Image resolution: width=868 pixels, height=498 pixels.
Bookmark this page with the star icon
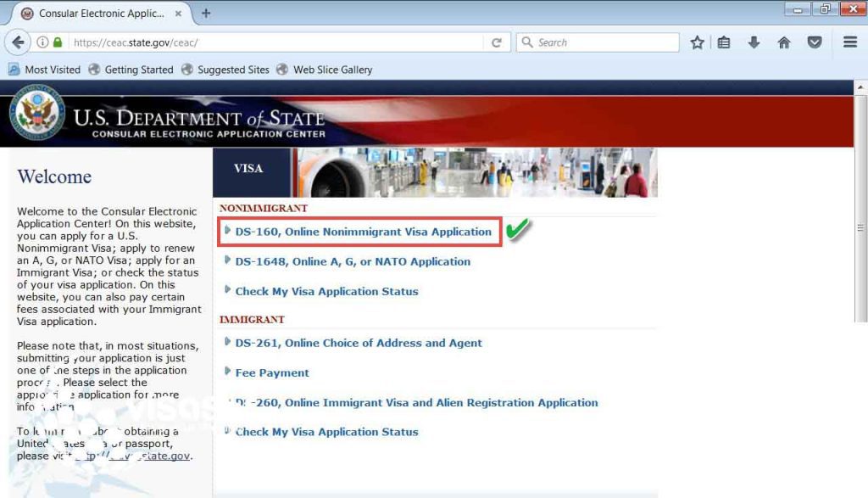coord(697,42)
